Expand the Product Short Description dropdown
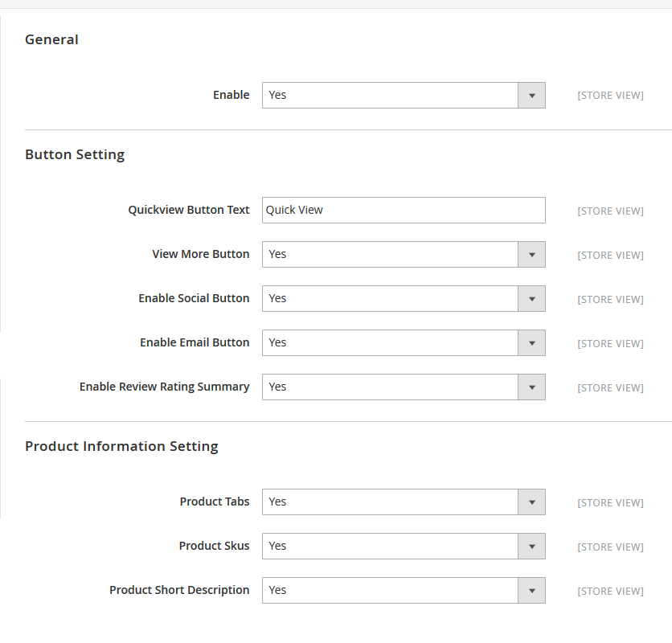This screenshot has width=672, height=643. [403, 590]
